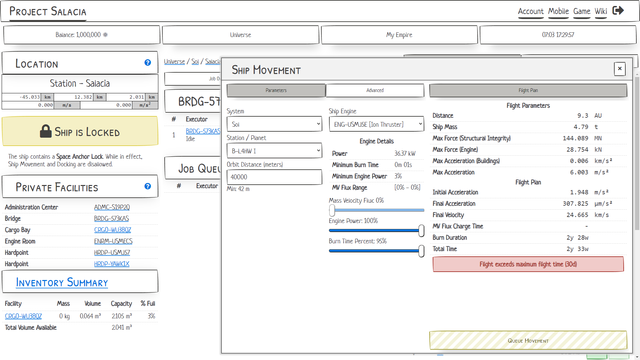Click the Ship is Locked banner
Image resolution: width=640 pixels, height=360 pixels.
pyautogui.click(x=80, y=131)
